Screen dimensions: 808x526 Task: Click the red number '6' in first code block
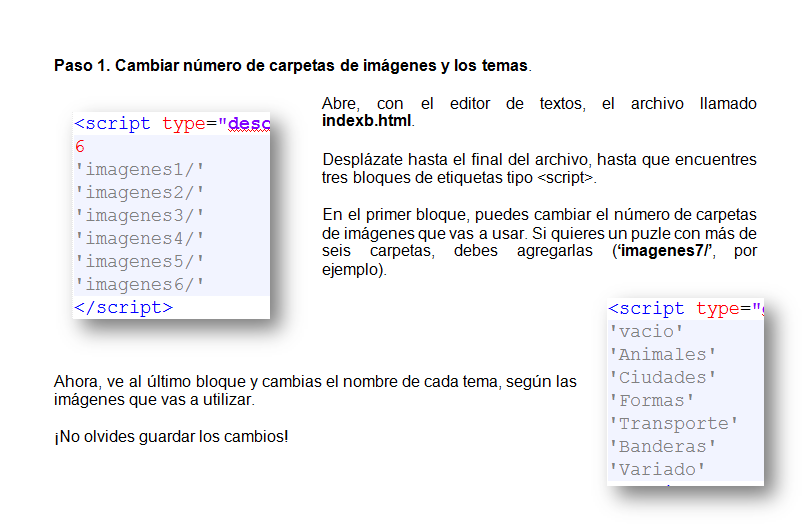point(80,146)
